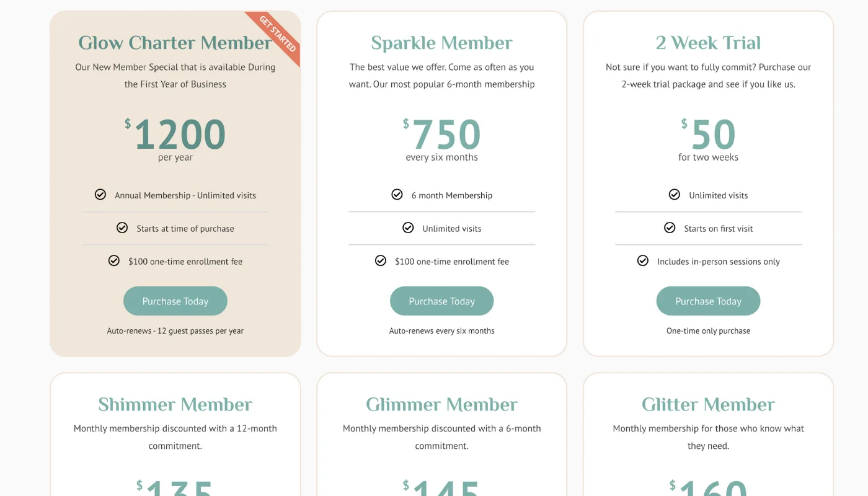Click the 2 Week Trial title
Screen dimensions: 868x496
tap(708, 43)
